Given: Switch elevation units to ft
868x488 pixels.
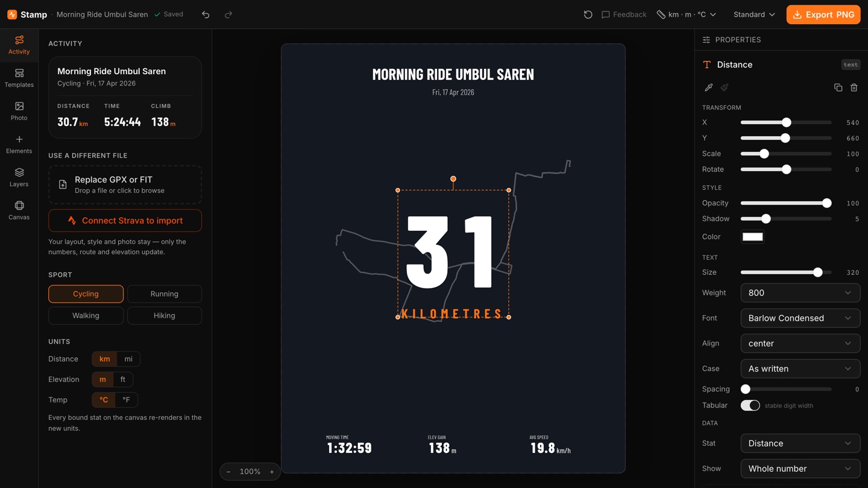Looking at the screenshot, I should 123,380.
